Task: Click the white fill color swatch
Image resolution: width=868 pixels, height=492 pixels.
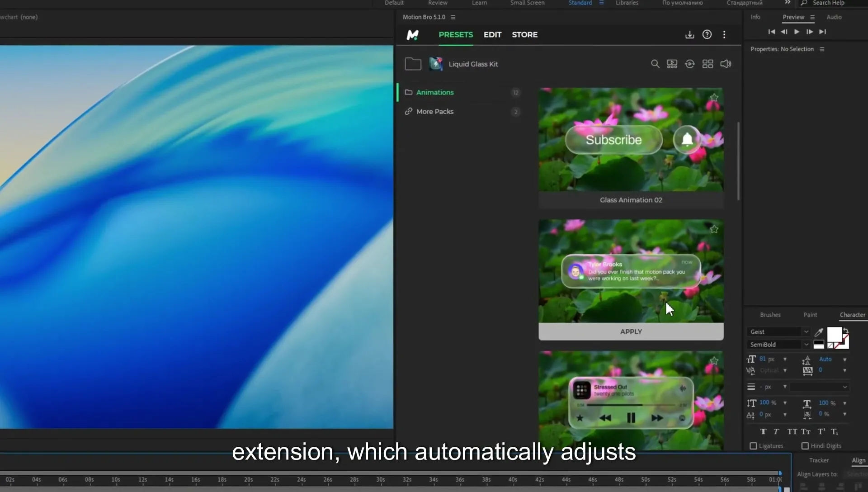Action: (x=834, y=335)
